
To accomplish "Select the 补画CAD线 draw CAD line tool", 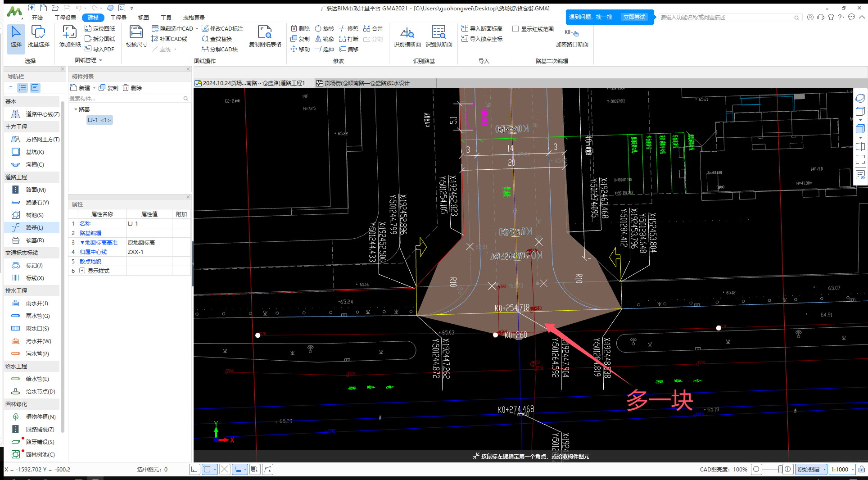I will 169,39.
